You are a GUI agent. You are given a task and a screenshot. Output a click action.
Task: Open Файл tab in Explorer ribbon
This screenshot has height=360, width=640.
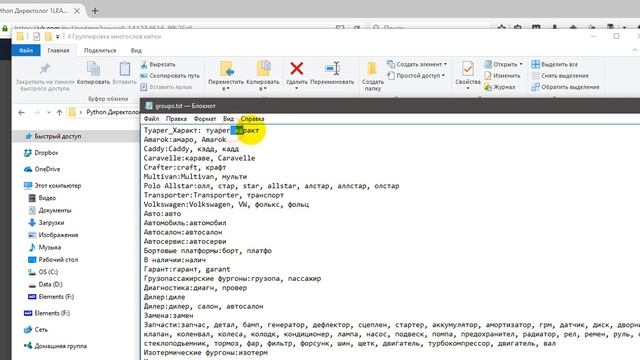click(x=26, y=50)
